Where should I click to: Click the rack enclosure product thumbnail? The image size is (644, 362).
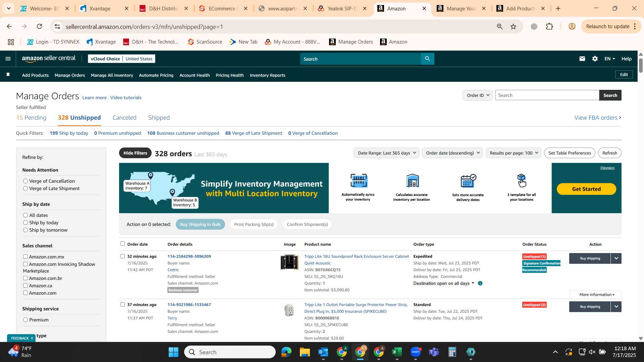289,262
